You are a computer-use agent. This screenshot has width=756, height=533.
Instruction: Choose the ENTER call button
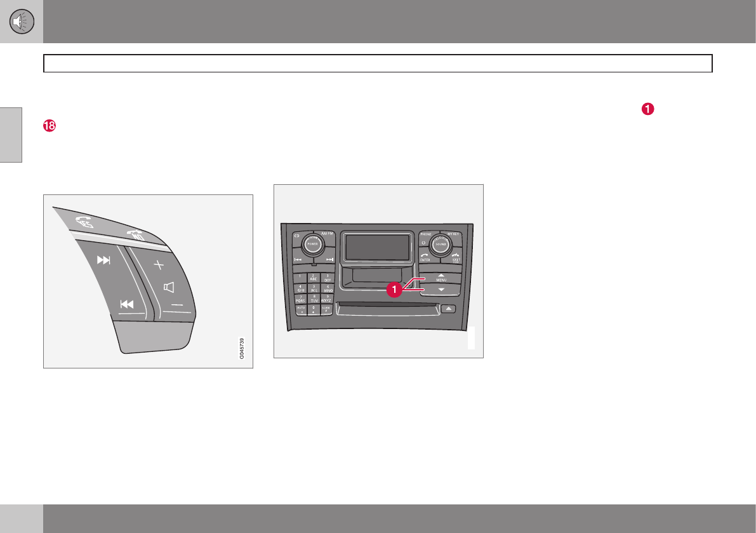(x=425, y=257)
